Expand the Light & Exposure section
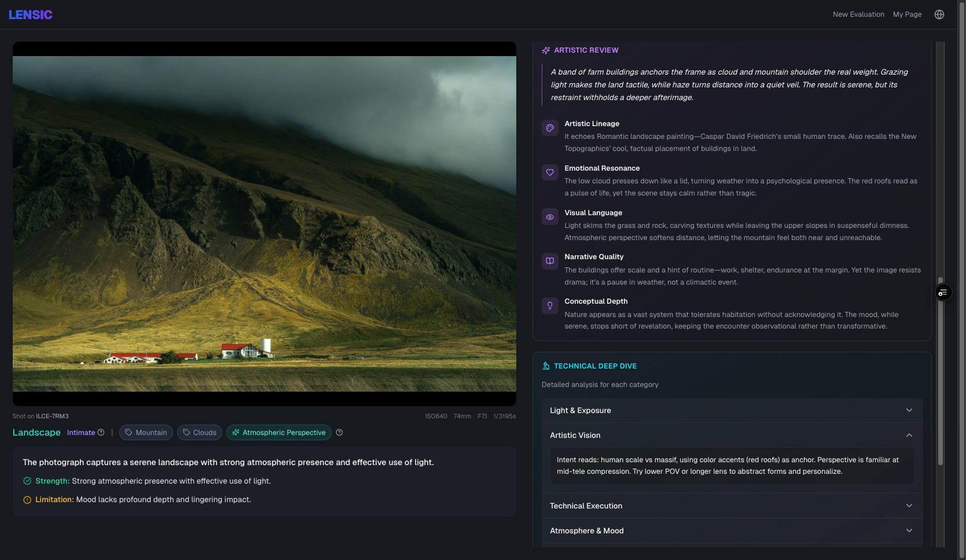This screenshot has height=560, width=966. tap(732, 410)
